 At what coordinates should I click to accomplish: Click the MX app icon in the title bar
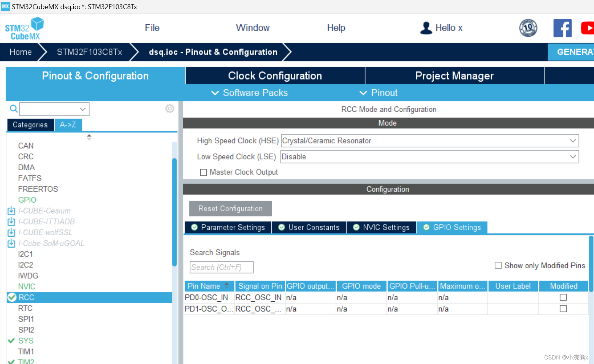pos(5,6)
